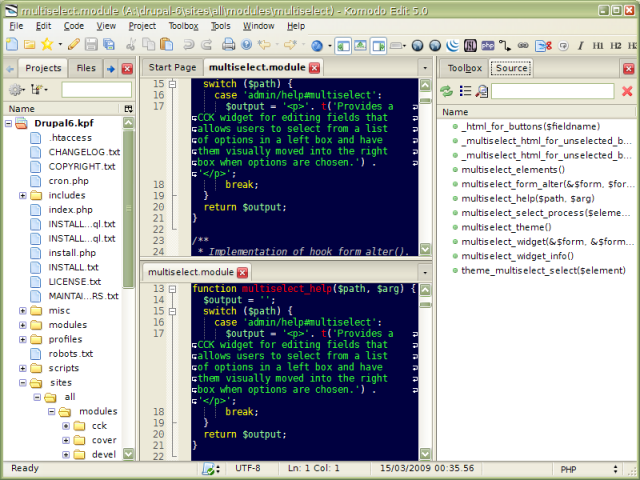The image size is (640, 480).
Task: Jump to multiselect_help($path, $arg) function
Action: 527,198
